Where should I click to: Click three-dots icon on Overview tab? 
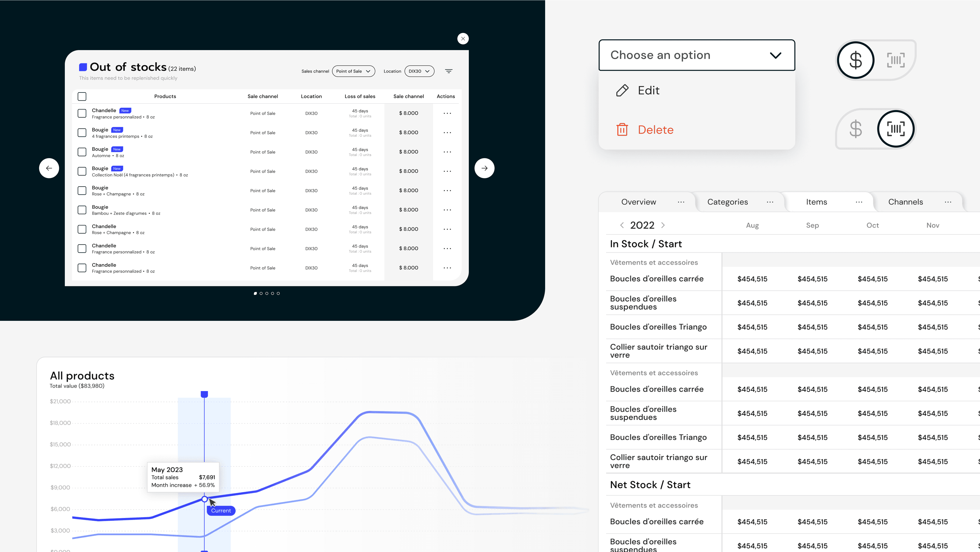point(681,202)
